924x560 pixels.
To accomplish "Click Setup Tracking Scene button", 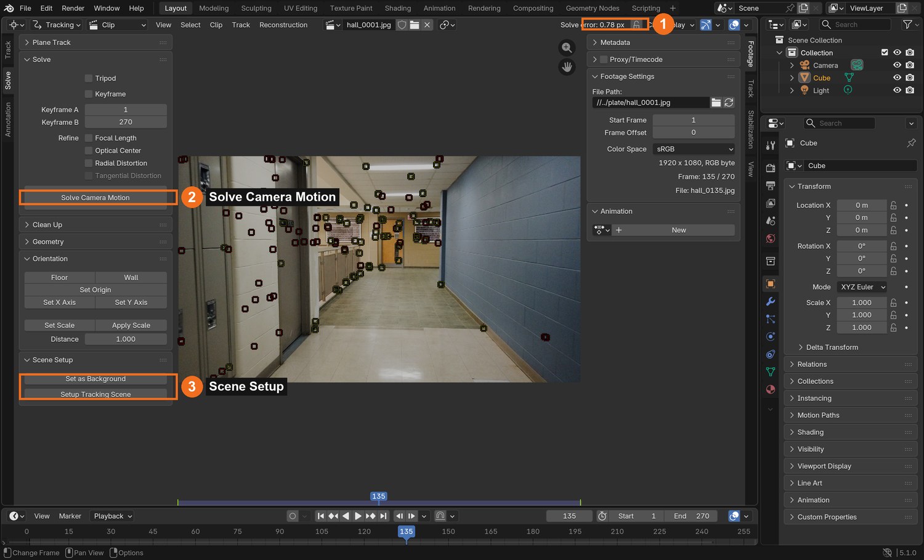I will click(95, 394).
